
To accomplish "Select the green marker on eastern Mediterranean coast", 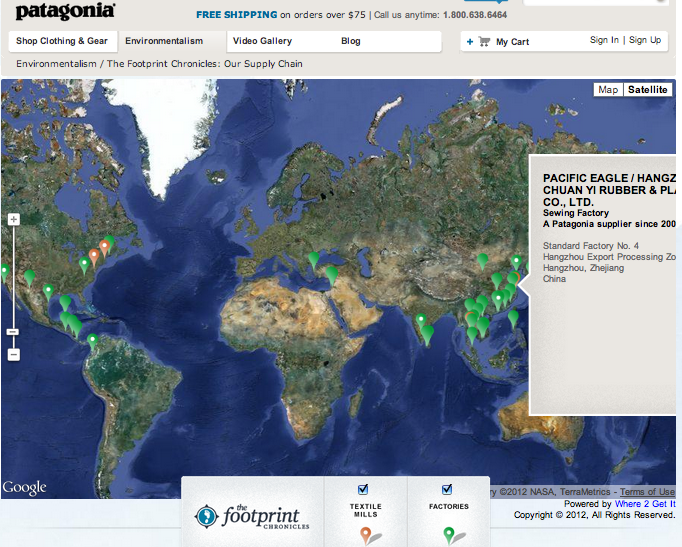I will [332, 275].
